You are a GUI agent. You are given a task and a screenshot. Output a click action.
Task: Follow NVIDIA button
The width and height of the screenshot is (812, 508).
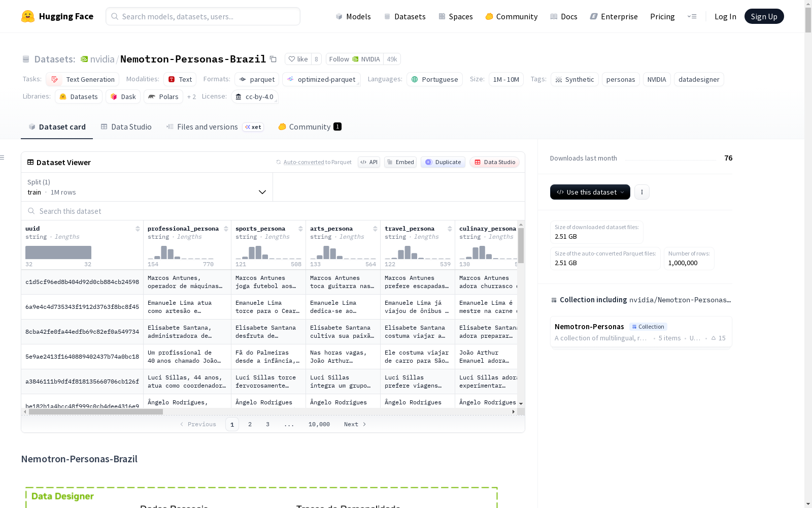tap(355, 59)
